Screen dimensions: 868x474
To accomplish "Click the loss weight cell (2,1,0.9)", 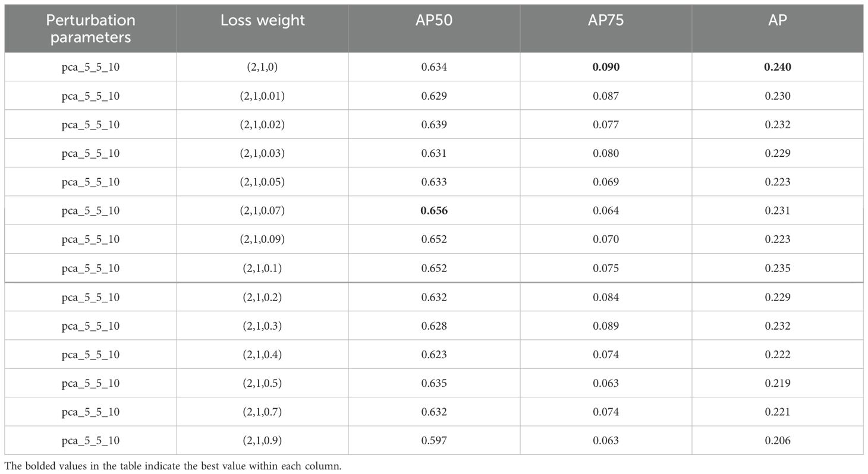I will (262, 441).
